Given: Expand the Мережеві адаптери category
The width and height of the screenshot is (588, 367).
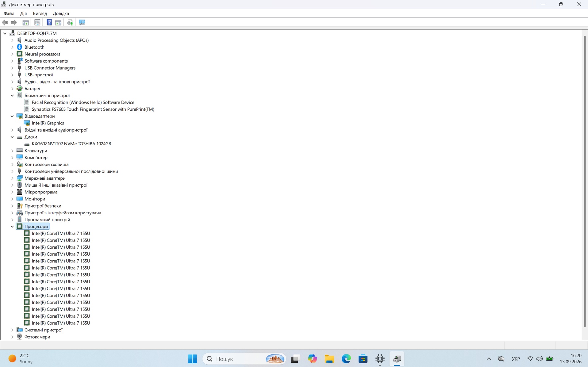Looking at the screenshot, I should point(12,178).
